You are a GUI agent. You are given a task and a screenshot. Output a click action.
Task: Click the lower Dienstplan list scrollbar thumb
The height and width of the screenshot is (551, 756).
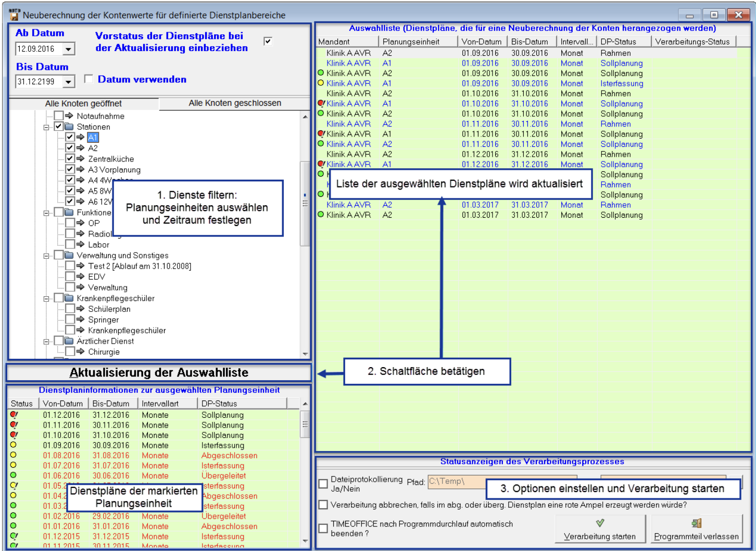coord(305,423)
